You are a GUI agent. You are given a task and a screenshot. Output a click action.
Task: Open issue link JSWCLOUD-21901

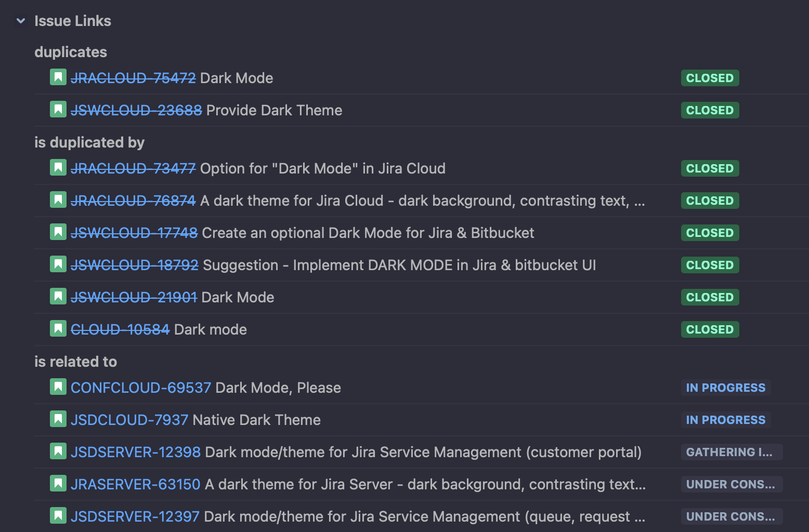tap(134, 297)
